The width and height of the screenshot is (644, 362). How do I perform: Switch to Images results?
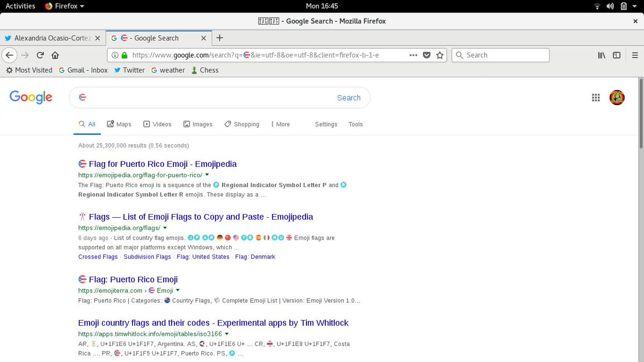coord(197,124)
